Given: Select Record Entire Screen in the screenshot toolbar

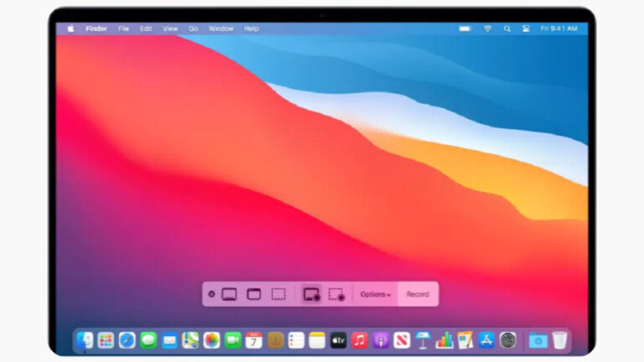Looking at the screenshot, I should coord(312,294).
